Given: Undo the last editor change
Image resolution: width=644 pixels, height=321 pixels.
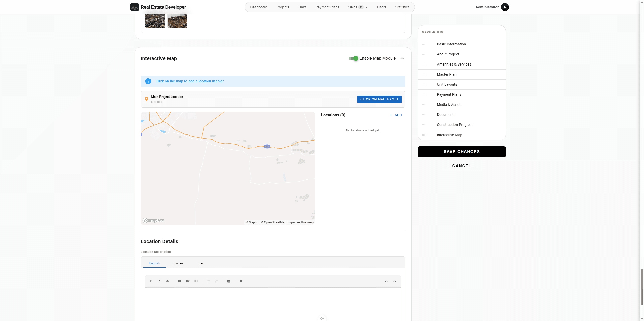Looking at the screenshot, I should (x=386, y=281).
